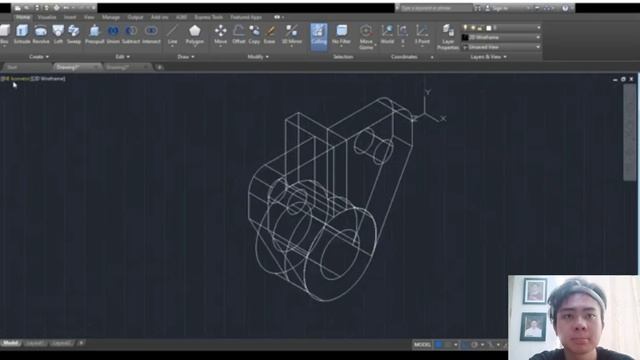This screenshot has height=360, width=640.
Task: Switch to the Layout1 tab
Action: point(35,343)
